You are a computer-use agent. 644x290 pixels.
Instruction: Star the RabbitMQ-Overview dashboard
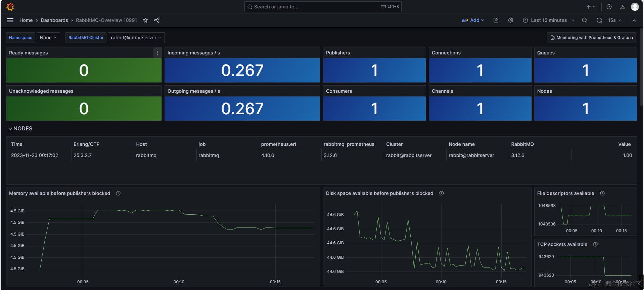pyautogui.click(x=145, y=20)
